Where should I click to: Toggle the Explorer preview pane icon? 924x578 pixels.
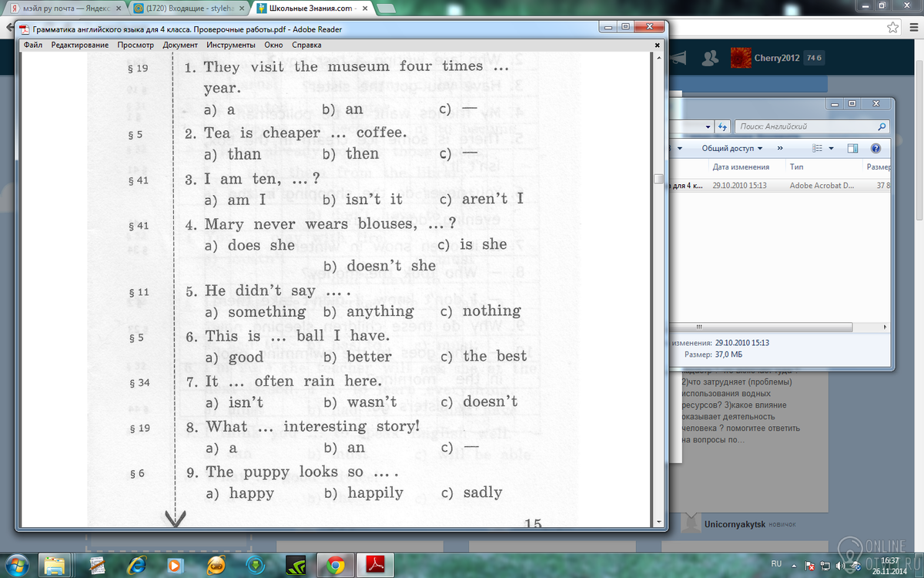click(x=853, y=148)
